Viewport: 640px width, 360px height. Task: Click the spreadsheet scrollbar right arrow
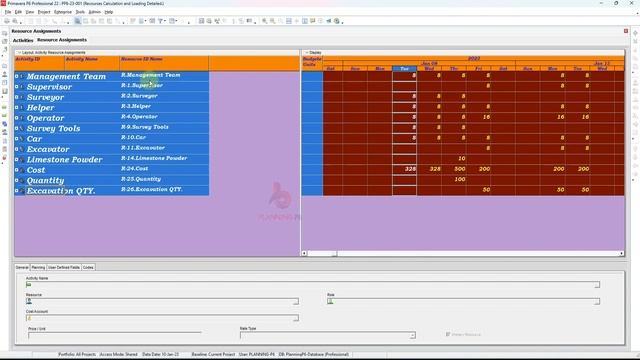622,253
